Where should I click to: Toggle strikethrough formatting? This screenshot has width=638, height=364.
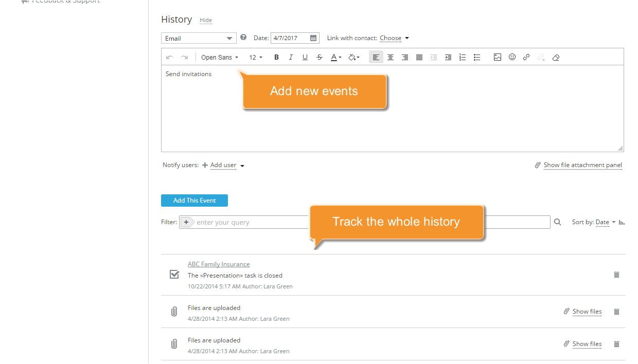click(320, 57)
